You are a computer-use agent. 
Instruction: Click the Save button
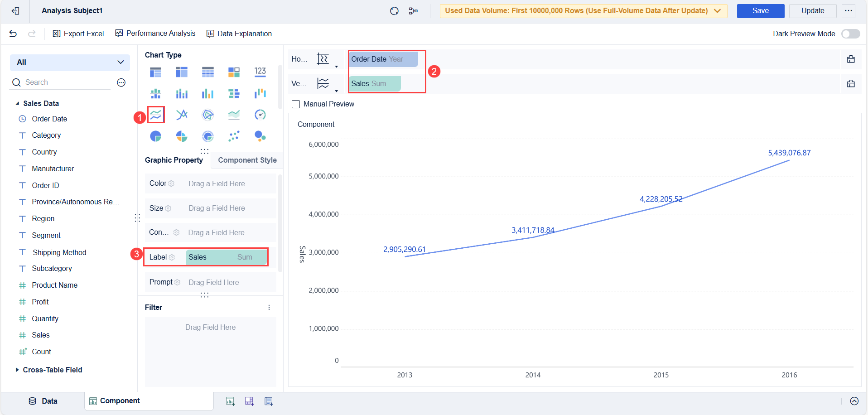tap(760, 10)
